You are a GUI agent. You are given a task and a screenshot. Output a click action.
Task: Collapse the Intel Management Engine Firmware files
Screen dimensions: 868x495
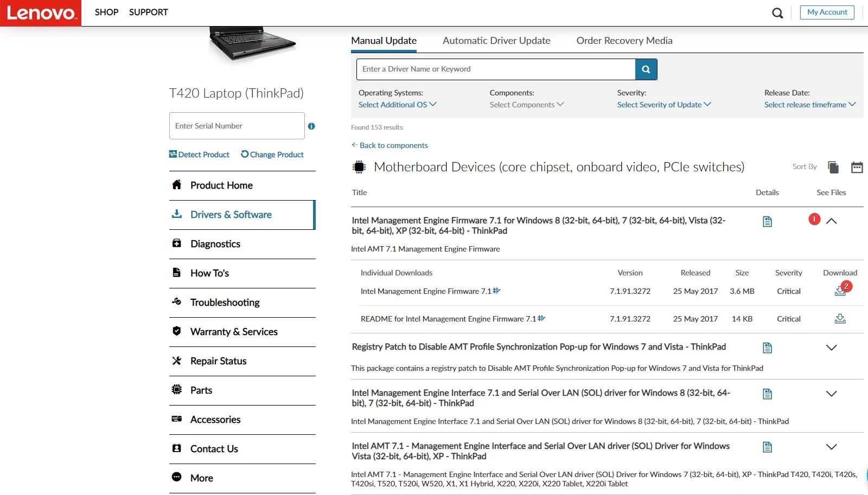(831, 221)
